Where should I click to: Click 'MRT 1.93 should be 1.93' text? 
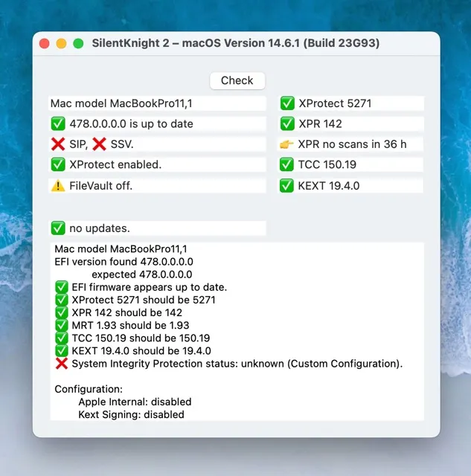[x=130, y=326]
